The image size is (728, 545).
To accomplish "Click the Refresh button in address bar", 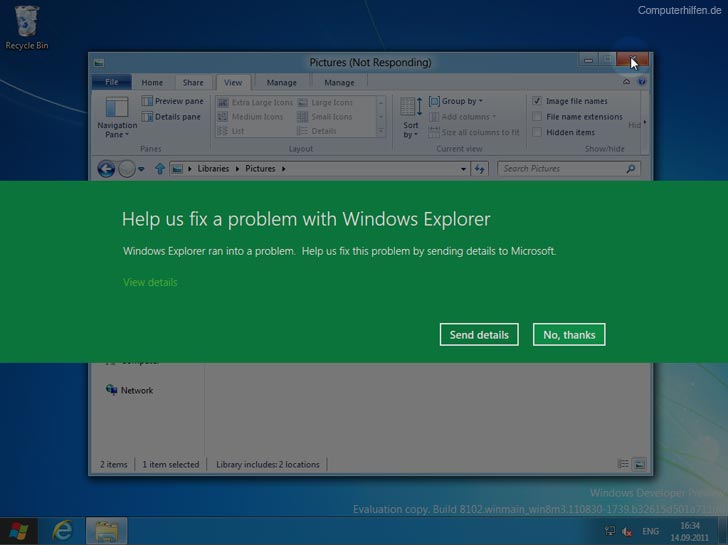I will pos(480,169).
